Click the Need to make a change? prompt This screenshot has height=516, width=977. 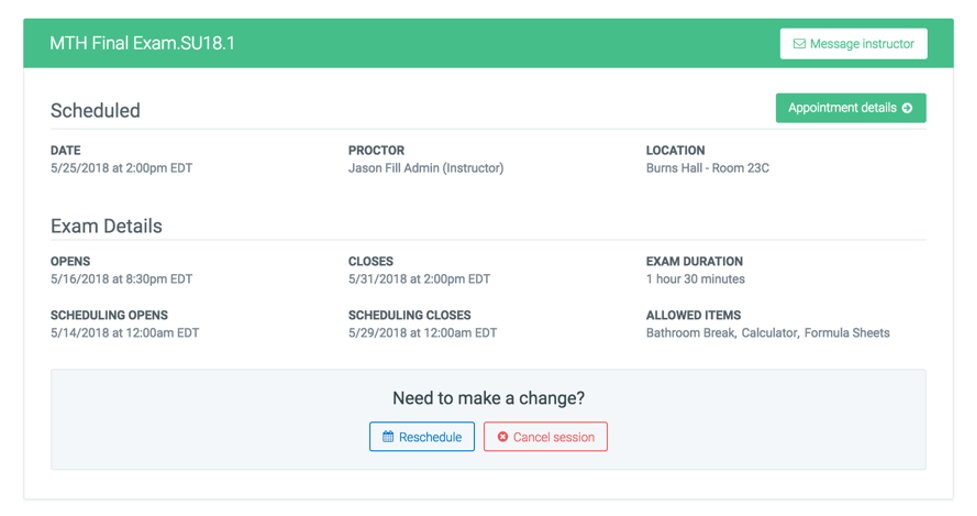coord(488,398)
